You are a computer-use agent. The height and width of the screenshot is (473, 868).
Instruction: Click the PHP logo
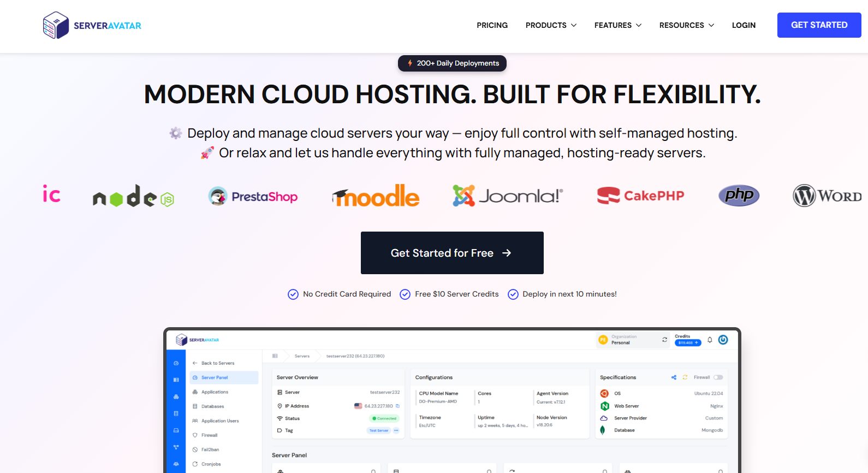click(739, 195)
